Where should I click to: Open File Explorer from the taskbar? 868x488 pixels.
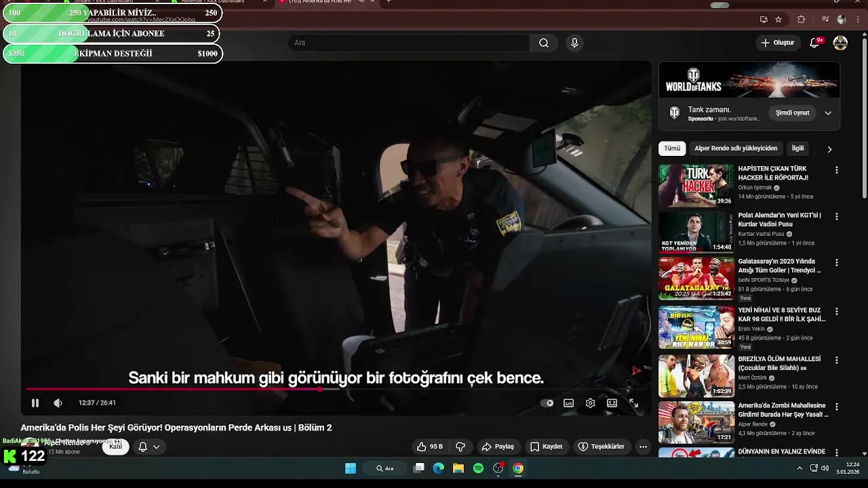[458, 468]
